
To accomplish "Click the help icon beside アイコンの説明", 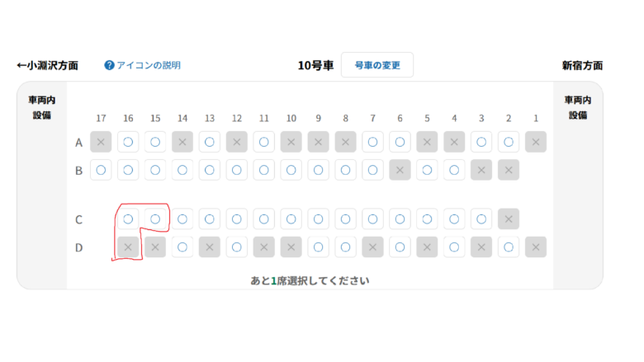I will tap(109, 65).
